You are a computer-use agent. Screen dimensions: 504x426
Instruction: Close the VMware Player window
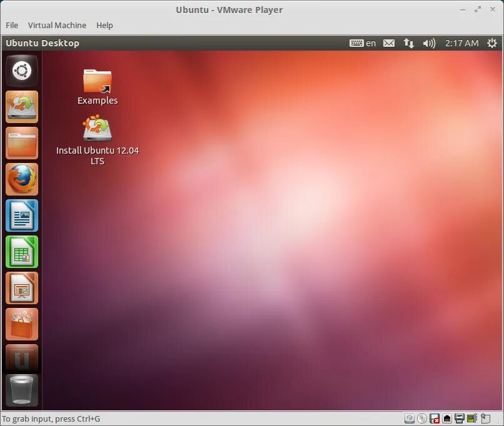492,9
